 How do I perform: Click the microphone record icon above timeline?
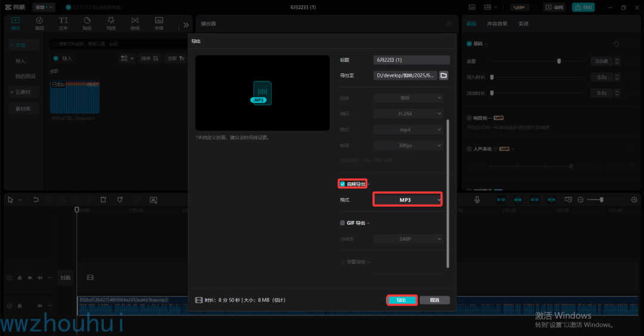(477, 200)
